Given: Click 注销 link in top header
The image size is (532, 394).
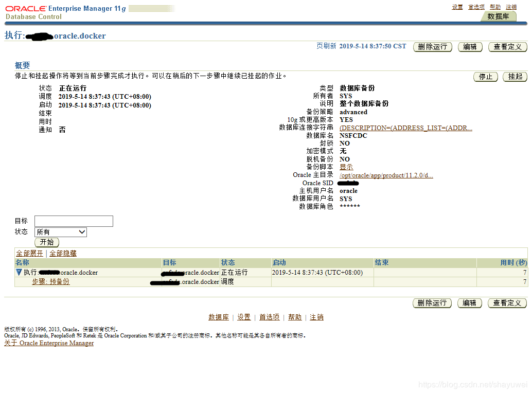Looking at the screenshot, I should (x=511, y=7).
